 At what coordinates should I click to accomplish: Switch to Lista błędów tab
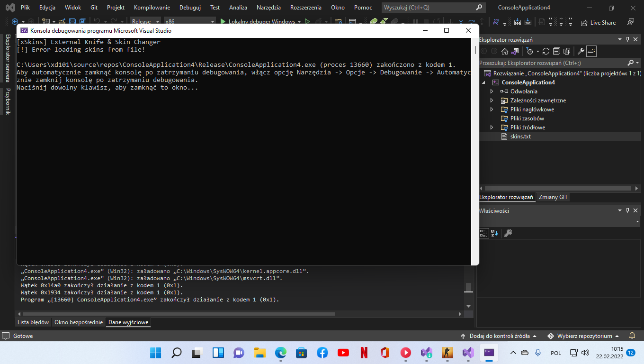click(33, 322)
